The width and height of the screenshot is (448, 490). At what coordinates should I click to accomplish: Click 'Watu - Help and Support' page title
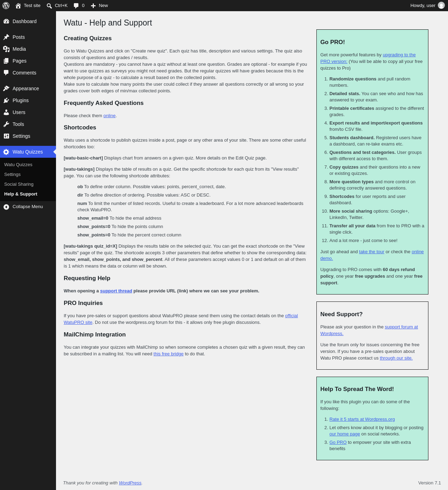(x=108, y=23)
